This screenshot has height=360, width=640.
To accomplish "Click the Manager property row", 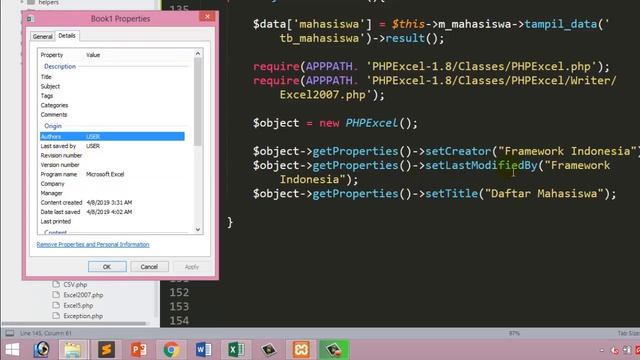I will (112, 193).
